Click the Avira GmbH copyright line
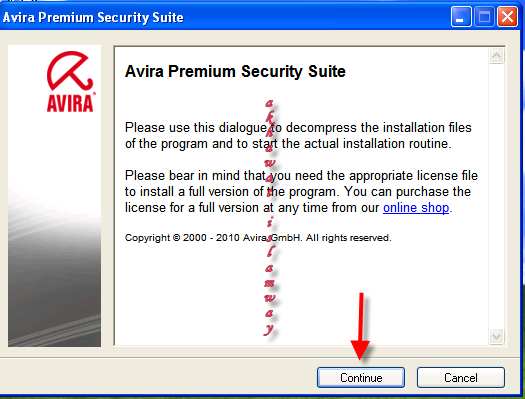The height and width of the screenshot is (399, 525). coord(258,238)
